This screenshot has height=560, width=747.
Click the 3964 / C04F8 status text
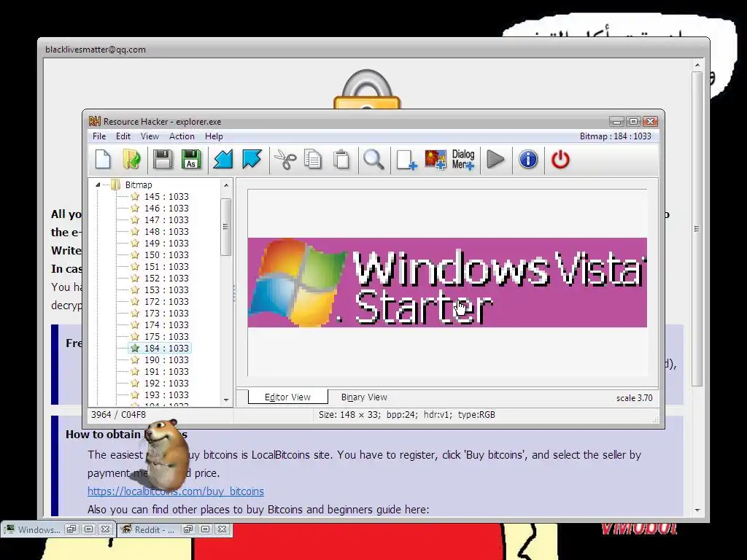click(x=118, y=415)
